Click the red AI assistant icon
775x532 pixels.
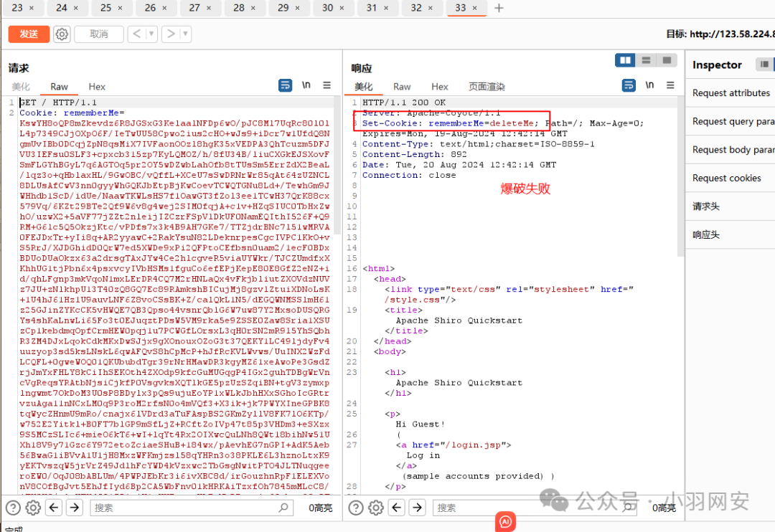click(x=505, y=522)
